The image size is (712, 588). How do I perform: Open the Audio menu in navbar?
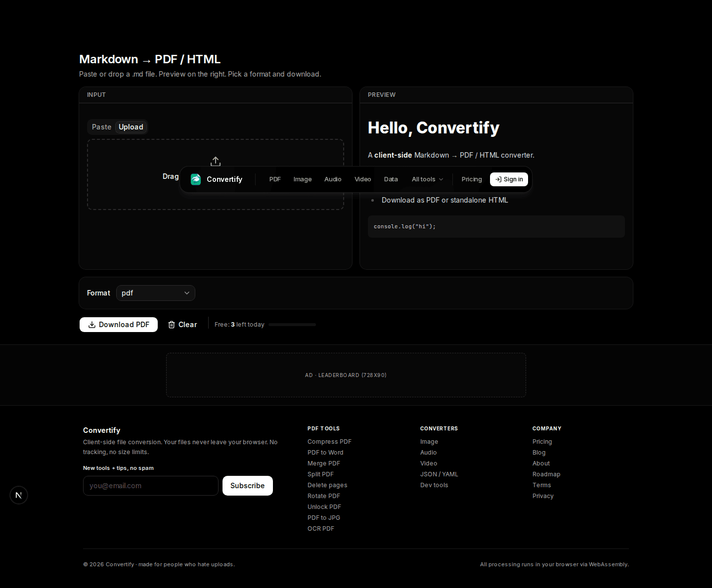(x=333, y=179)
